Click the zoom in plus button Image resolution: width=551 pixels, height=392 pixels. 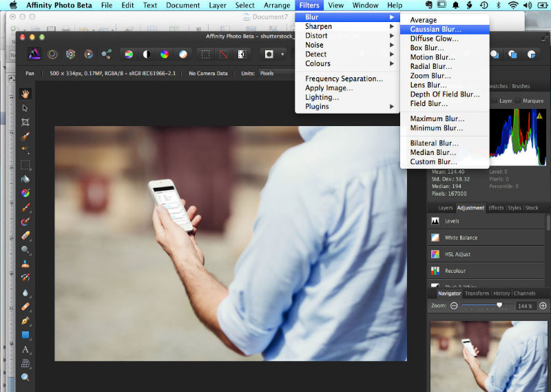[x=543, y=305]
